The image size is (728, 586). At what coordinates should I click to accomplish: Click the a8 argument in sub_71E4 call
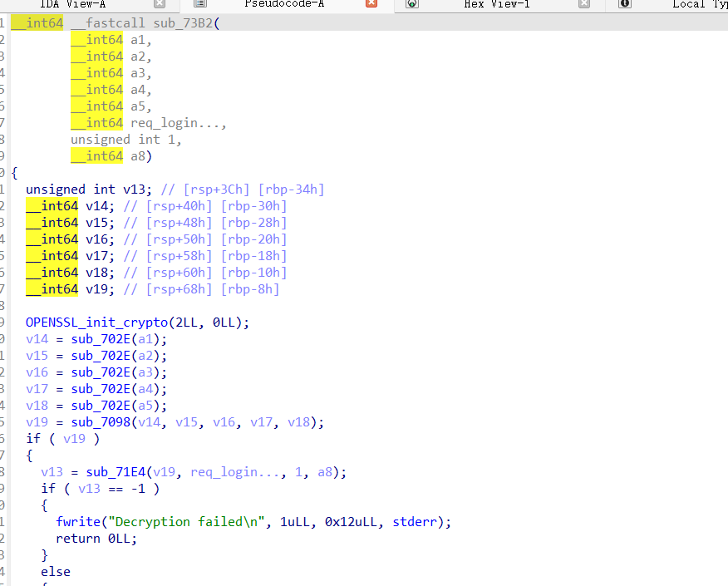click(x=325, y=472)
